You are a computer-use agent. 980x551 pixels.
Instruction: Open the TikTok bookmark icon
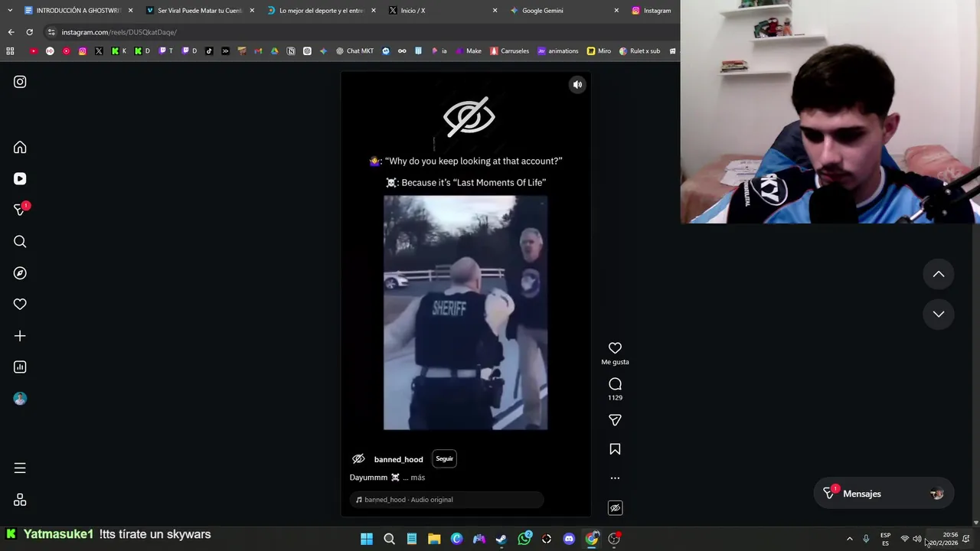coord(209,51)
